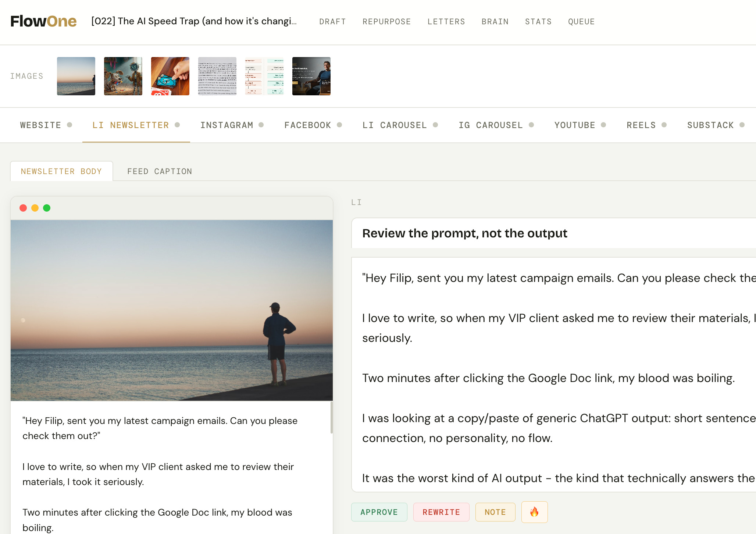Approve the newsletter draft
This screenshot has height=534, width=756.
tap(379, 512)
